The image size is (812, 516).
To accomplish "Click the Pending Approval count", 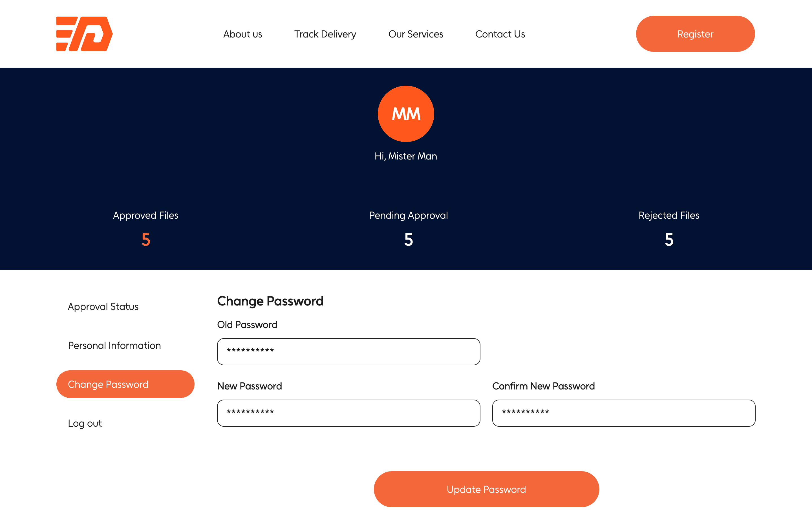I will pos(408,240).
